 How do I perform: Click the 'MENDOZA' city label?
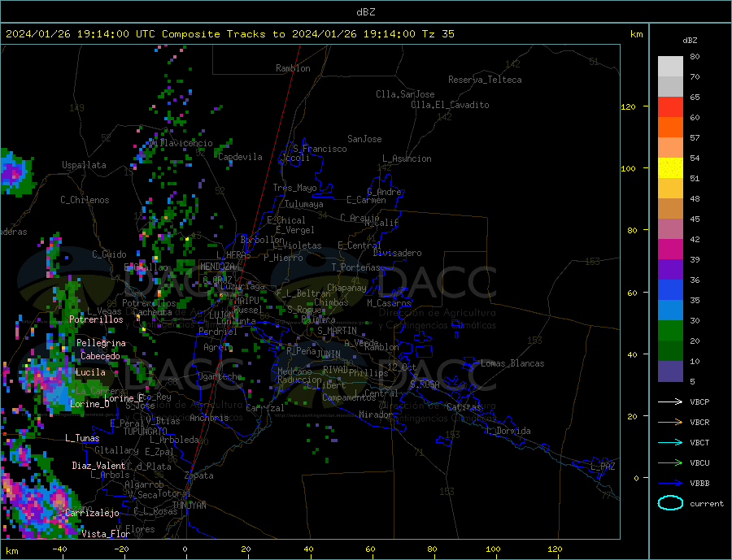tap(219, 267)
